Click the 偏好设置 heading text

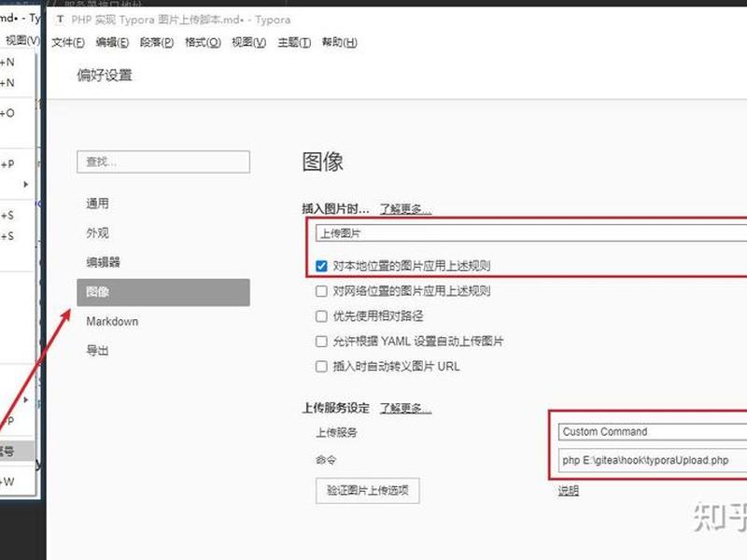pos(105,76)
